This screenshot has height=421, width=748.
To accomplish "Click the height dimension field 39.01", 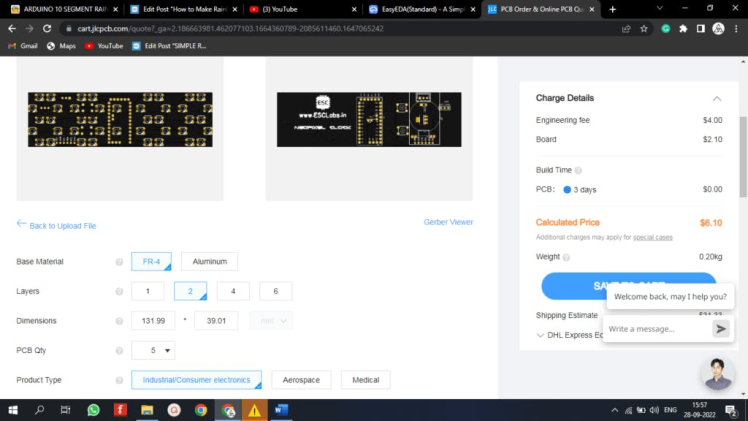I will tap(216, 321).
